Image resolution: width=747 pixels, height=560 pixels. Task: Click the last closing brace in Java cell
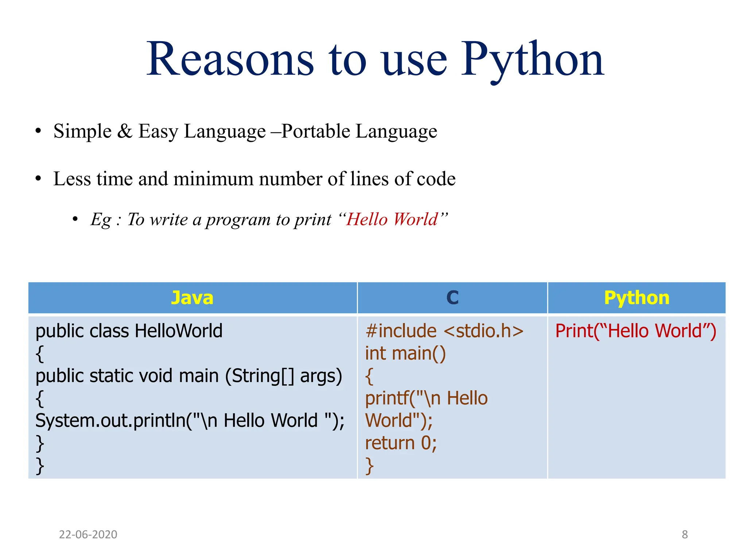[x=40, y=466]
